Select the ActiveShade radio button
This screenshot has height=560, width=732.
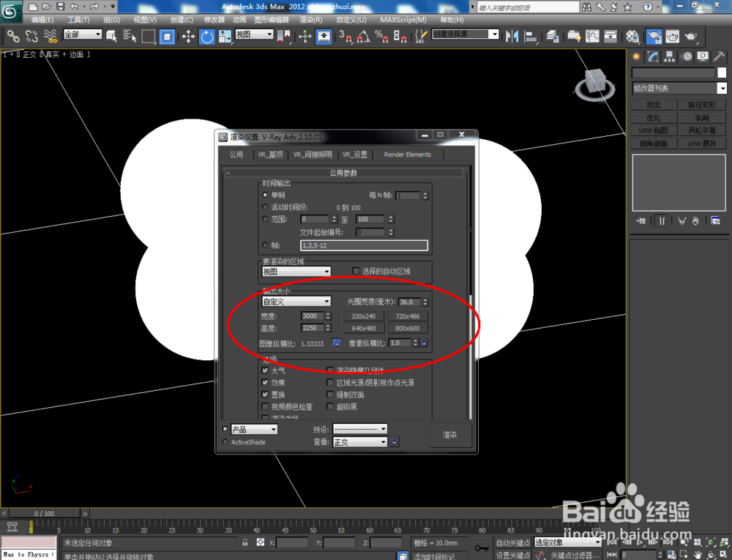pyautogui.click(x=225, y=442)
